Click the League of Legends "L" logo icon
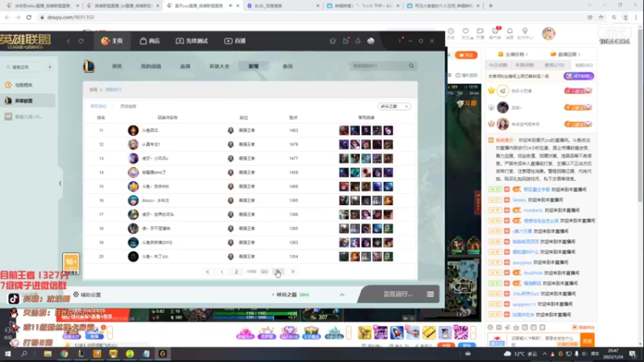The height and width of the screenshot is (362, 644). [89, 66]
